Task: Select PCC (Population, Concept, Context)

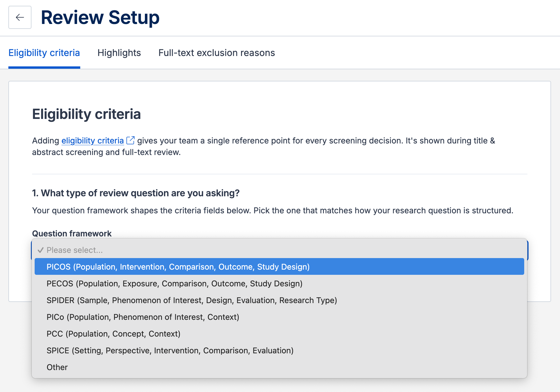Action: tap(279, 334)
